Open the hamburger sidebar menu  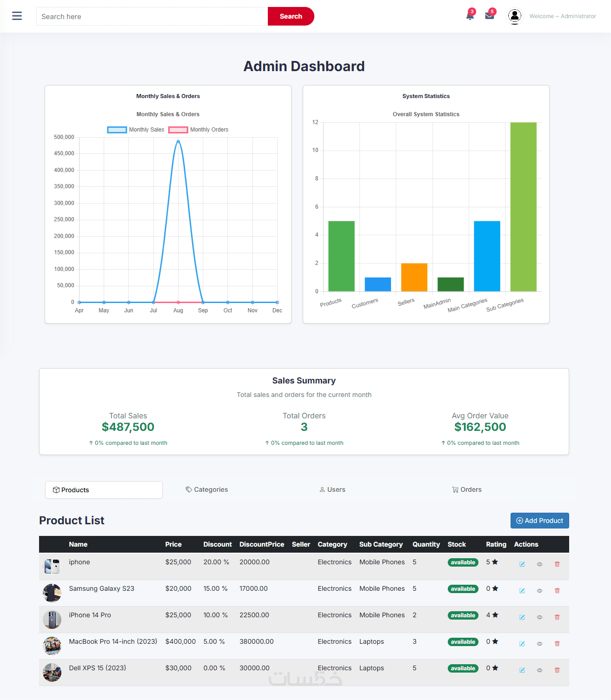(17, 16)
